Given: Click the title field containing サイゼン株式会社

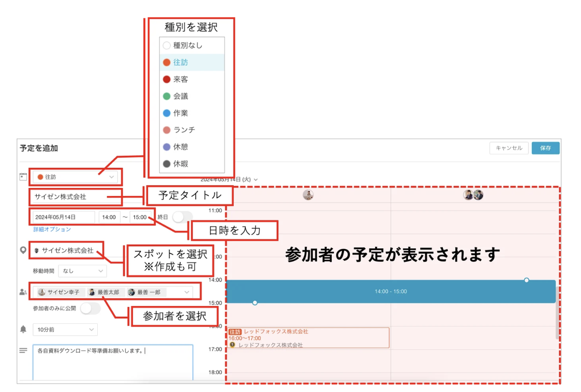Looking at the screenshot, I should pyautogui.click(x=76, y=196).
